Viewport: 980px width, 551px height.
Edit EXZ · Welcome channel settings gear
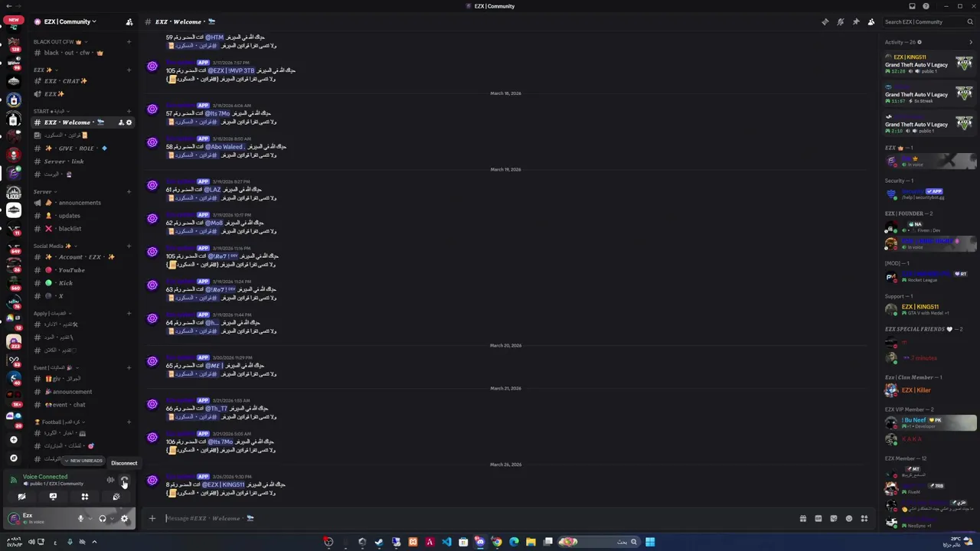pyautogui.click(x=129, y=122)
